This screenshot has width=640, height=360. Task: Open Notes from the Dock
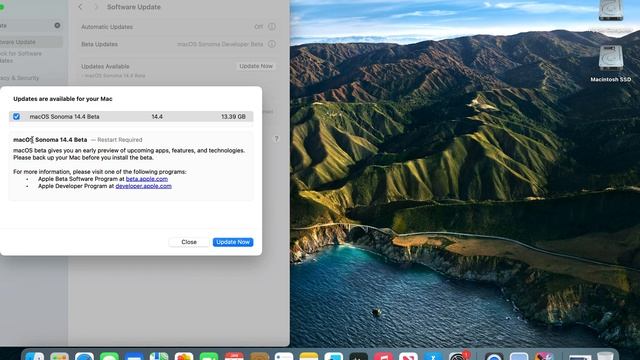309,356
